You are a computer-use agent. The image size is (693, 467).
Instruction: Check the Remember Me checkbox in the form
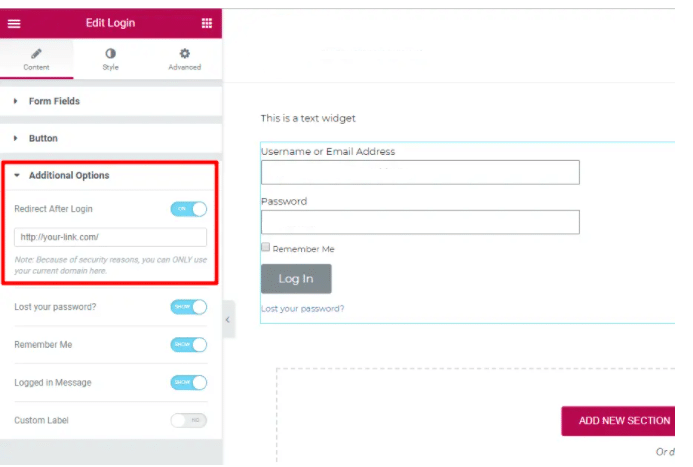pyautogui.click(x=265, y=247)
